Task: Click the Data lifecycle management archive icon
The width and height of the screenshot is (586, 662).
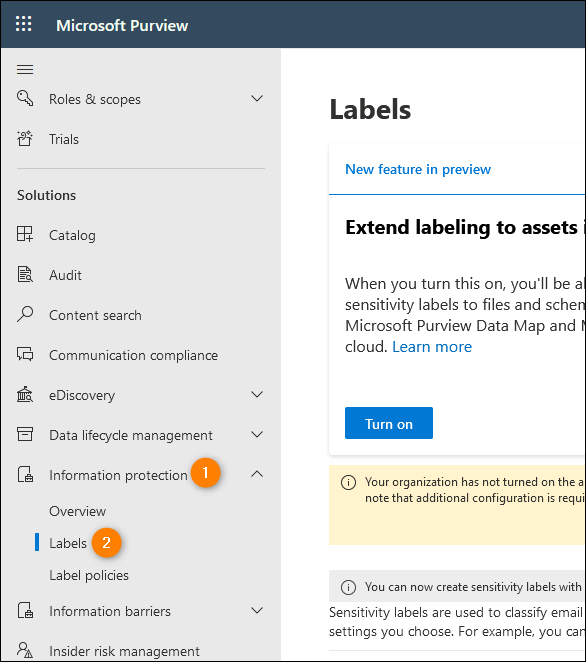Action: [25, 434]
